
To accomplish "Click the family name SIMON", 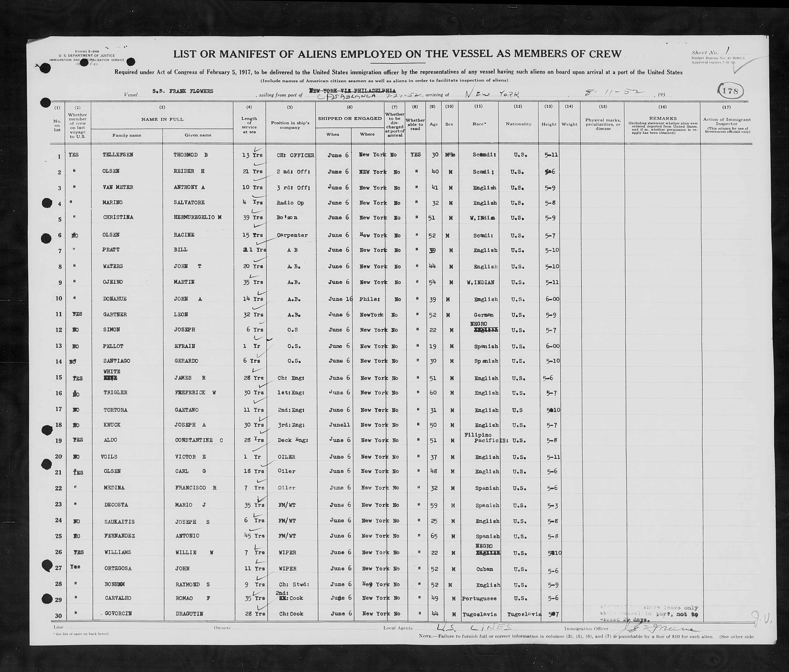I will (111, 329).
